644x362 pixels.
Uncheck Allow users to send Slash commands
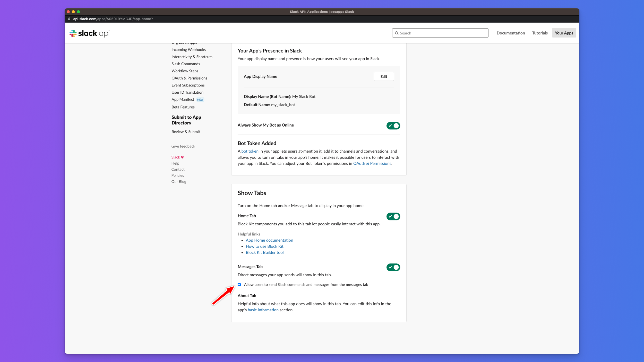tap(239, 284)
